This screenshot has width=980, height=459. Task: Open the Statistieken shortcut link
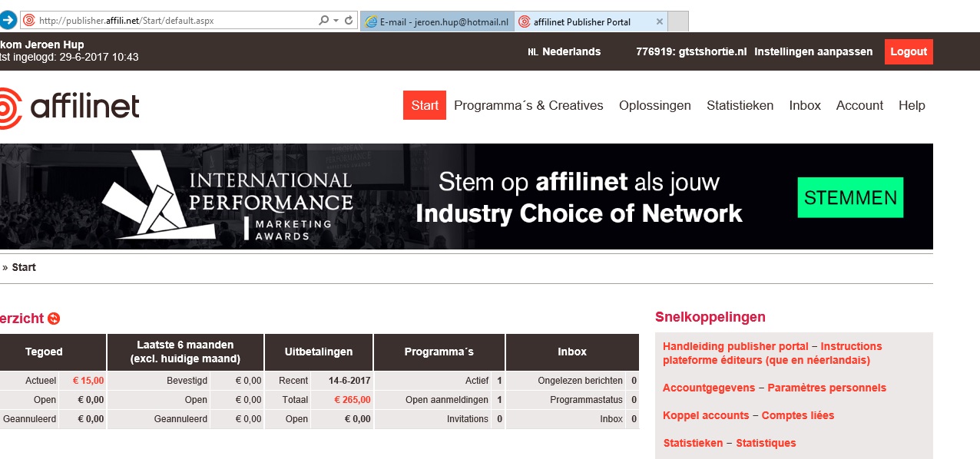(693, 443)
